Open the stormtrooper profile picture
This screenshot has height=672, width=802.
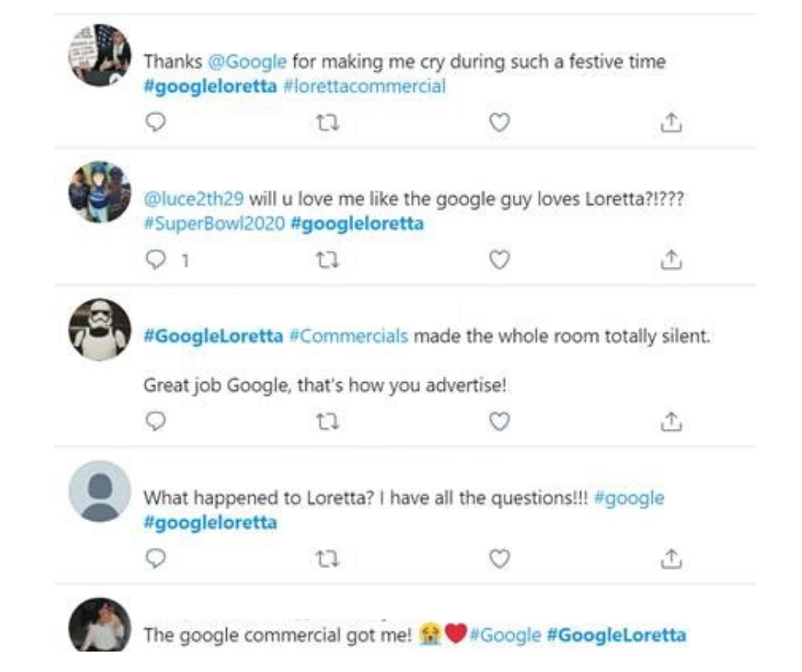[x=100, y=329]
